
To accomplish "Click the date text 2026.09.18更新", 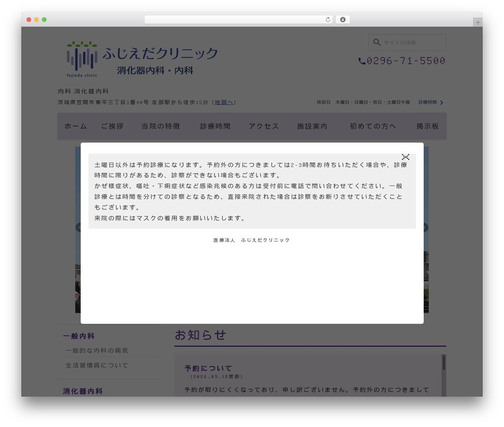I will coord(216,377).
